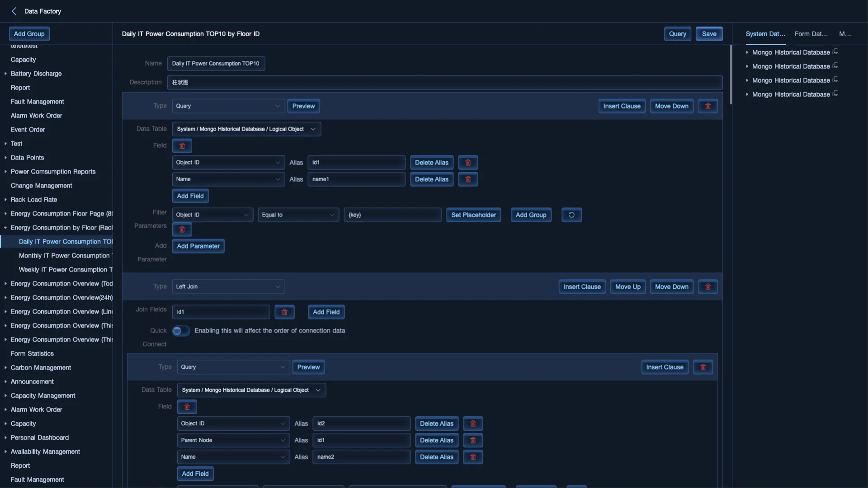Click the refresh icon next to Add Group
The image size is (868, 488).
[x=571, y=215]
